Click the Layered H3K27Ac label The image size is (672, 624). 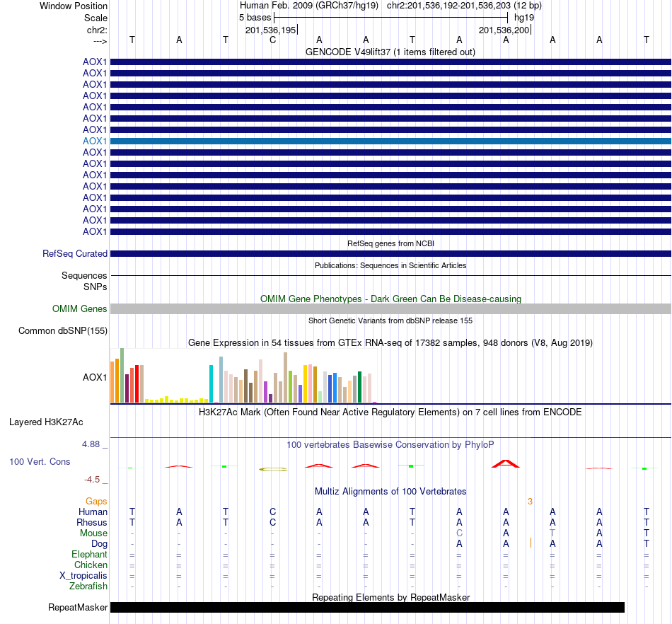tap(46, 422)
